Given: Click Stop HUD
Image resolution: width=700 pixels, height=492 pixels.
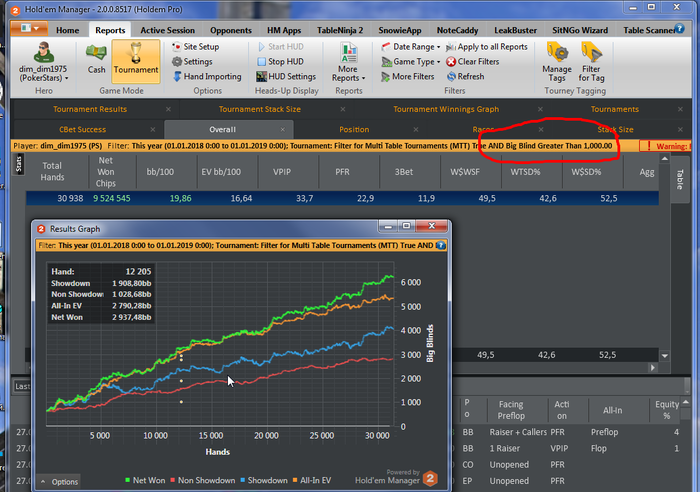Looking at the screenshot, I should click(281, 62).
